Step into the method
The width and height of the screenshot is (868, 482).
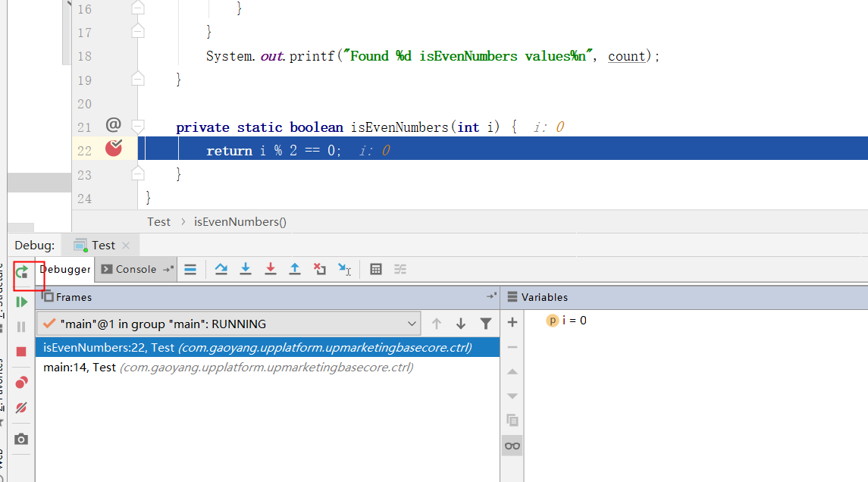pyautogui.click(x=246, y=270)
